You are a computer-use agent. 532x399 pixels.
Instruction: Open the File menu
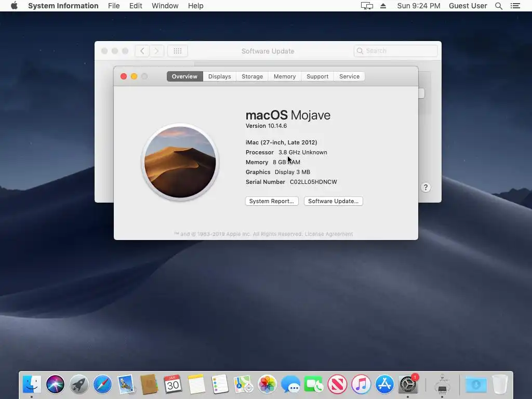[114, 6]
